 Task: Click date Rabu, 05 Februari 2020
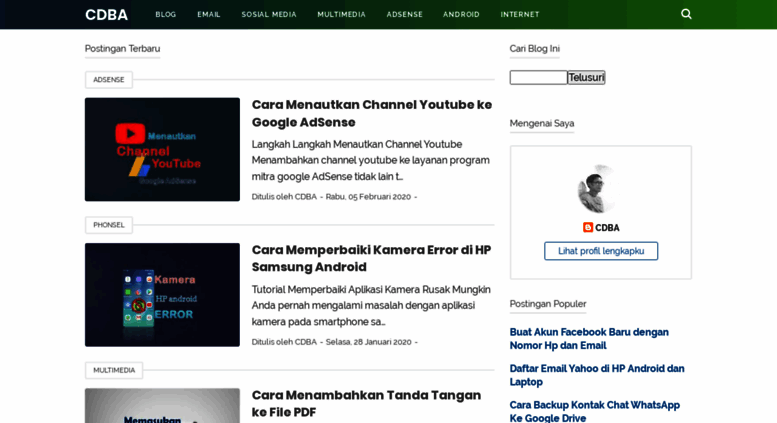[x=368, y=197]
